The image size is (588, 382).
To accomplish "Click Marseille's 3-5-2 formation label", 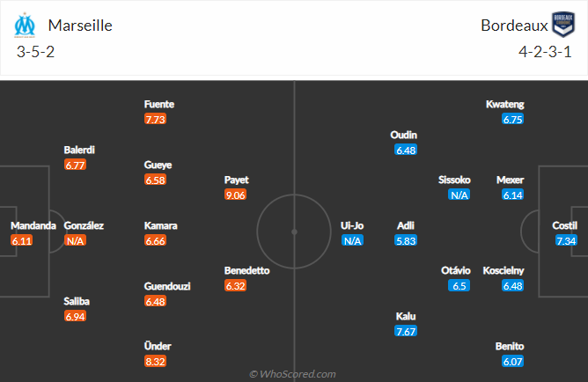I will [x=35, y=51].
